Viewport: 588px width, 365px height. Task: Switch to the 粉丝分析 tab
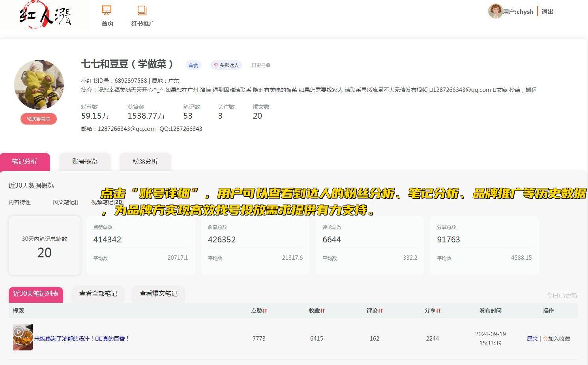point(145,162)
